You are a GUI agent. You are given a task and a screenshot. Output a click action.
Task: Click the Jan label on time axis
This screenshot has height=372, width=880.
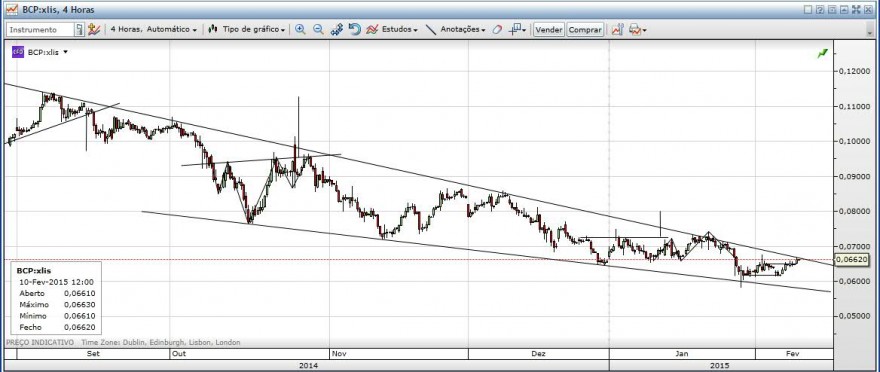point(682,353)
